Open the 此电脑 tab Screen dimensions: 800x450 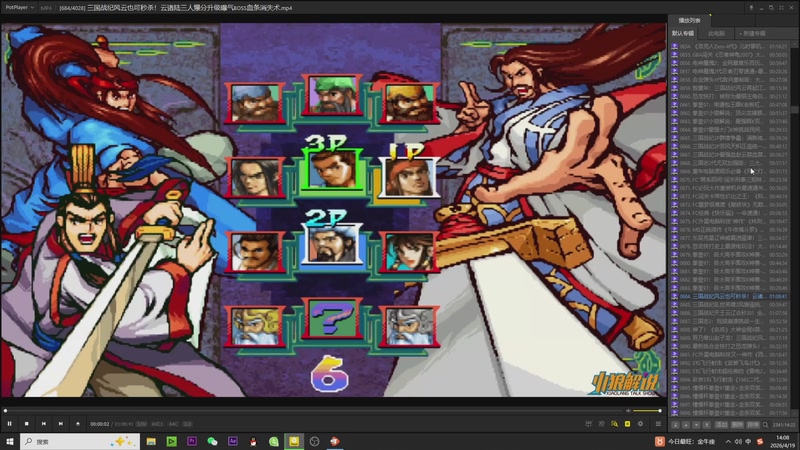point(716,33)
